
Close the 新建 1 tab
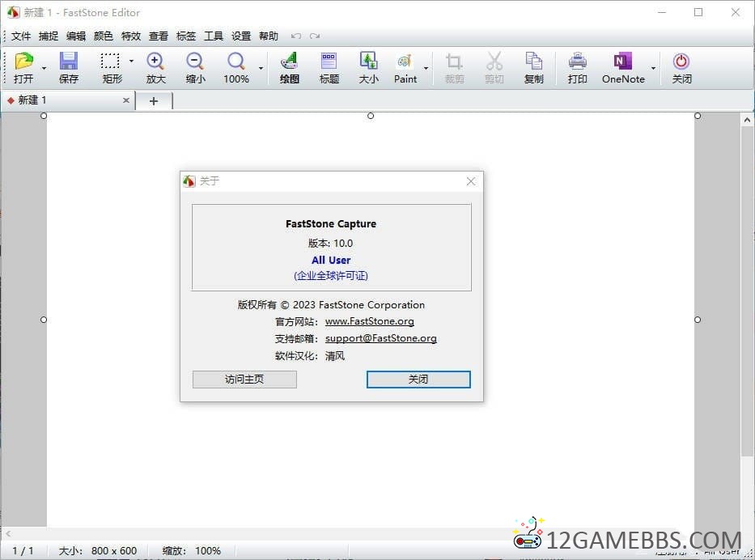(125, 100)
